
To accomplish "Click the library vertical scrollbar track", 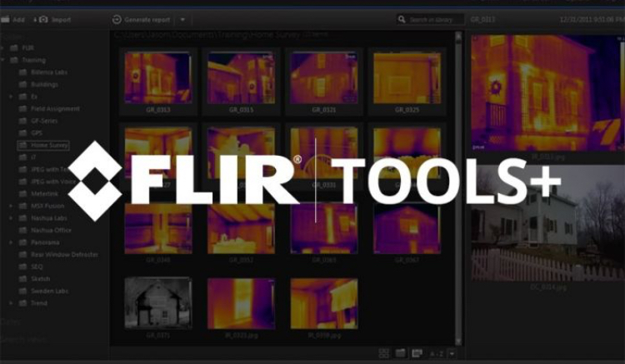I will pyautogui.click(x=458, y=189).
